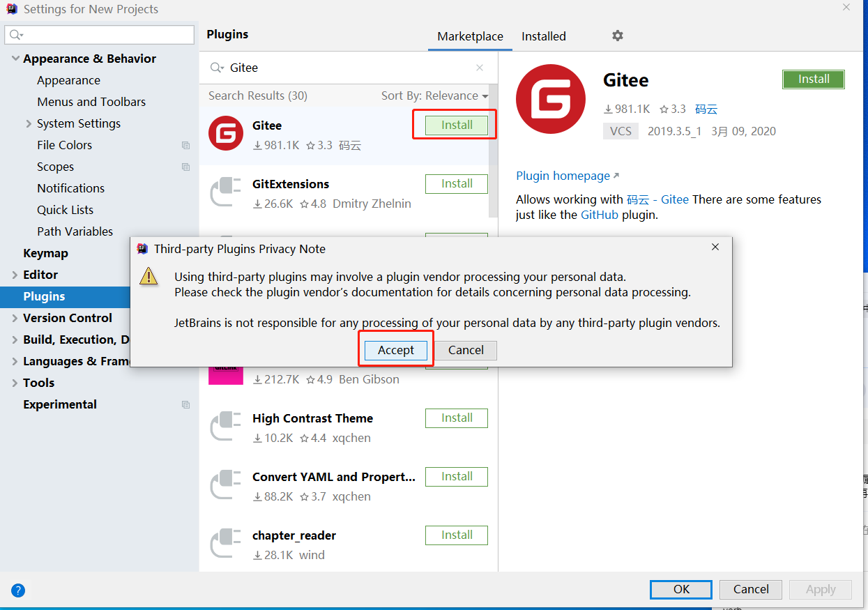Click the 码云 vendor link in details
The width and height of the screenshot is (868, 610).
[x=706, y=109]
